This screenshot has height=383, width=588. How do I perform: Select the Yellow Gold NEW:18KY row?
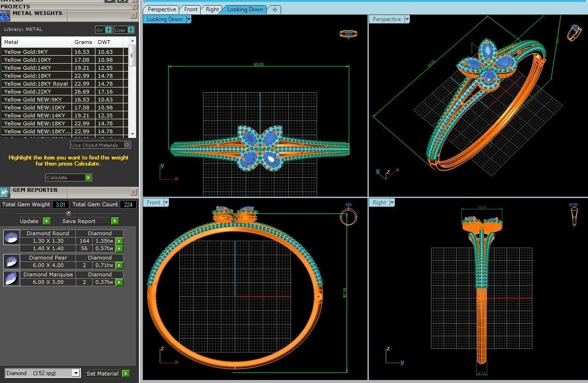pos(65,123)
